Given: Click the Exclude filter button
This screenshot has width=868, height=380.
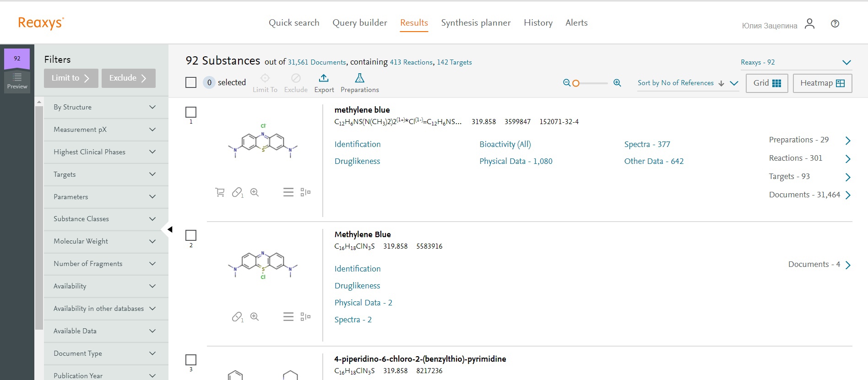Looking at the screenshot, I should click(128, 78).
